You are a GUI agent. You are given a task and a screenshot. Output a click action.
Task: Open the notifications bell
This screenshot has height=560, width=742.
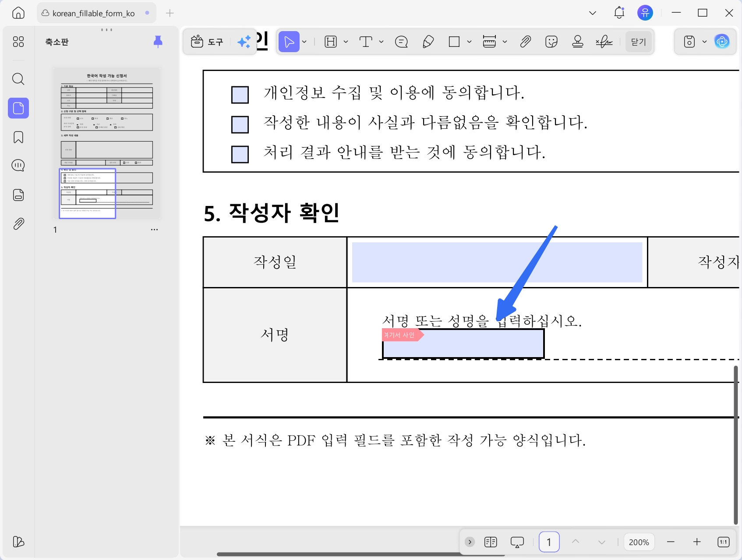[619, 13]
